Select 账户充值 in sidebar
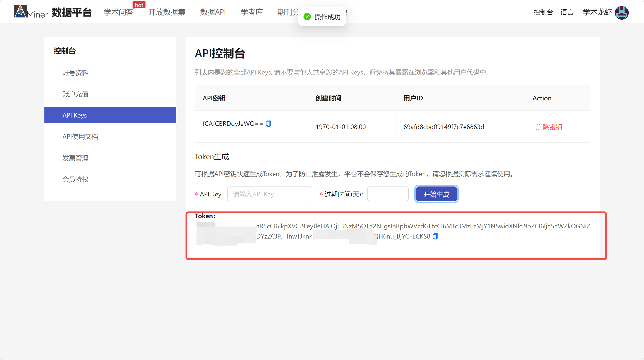644x360 pixels. pos(75,94)
